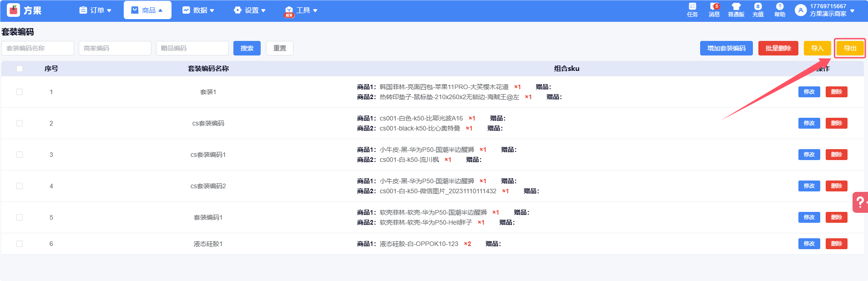Click 删除 for cs套装编码1 row

coord(837,155)
